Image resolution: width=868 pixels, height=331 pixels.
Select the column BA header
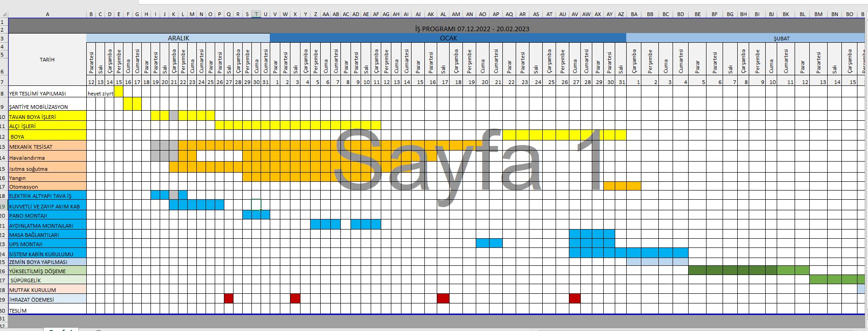click(634, 14)
